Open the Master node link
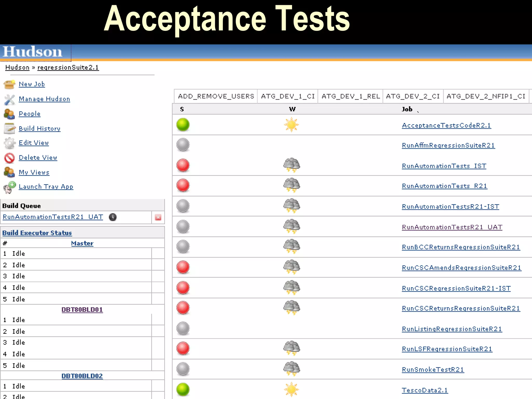This screenshot has height=399, width=532. point(82,243)
